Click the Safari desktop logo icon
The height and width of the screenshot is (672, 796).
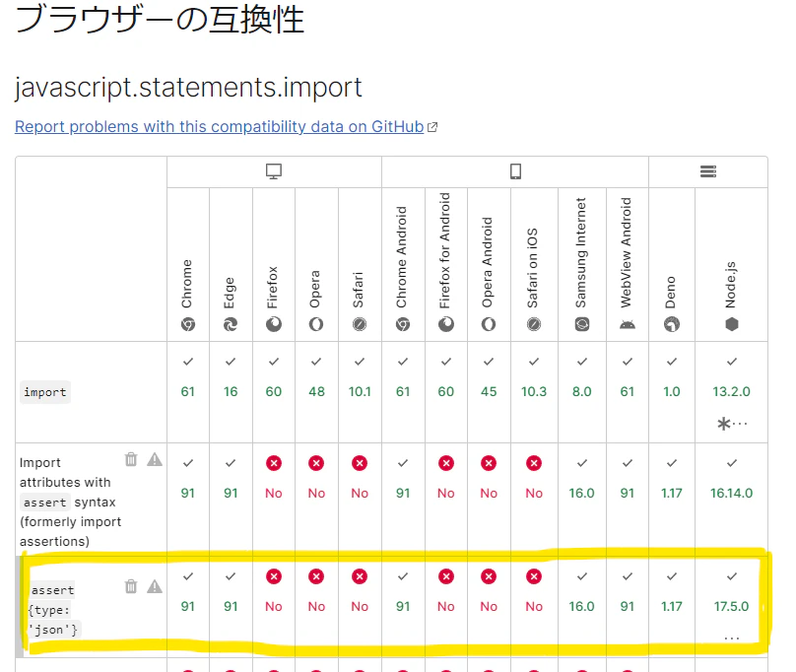pyautogui.click(x=360, y=324)
